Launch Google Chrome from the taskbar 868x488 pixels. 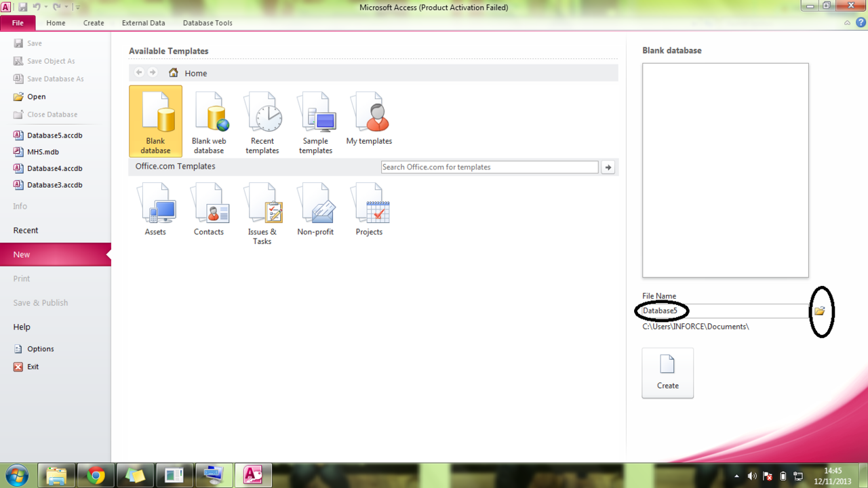[96, 475]
